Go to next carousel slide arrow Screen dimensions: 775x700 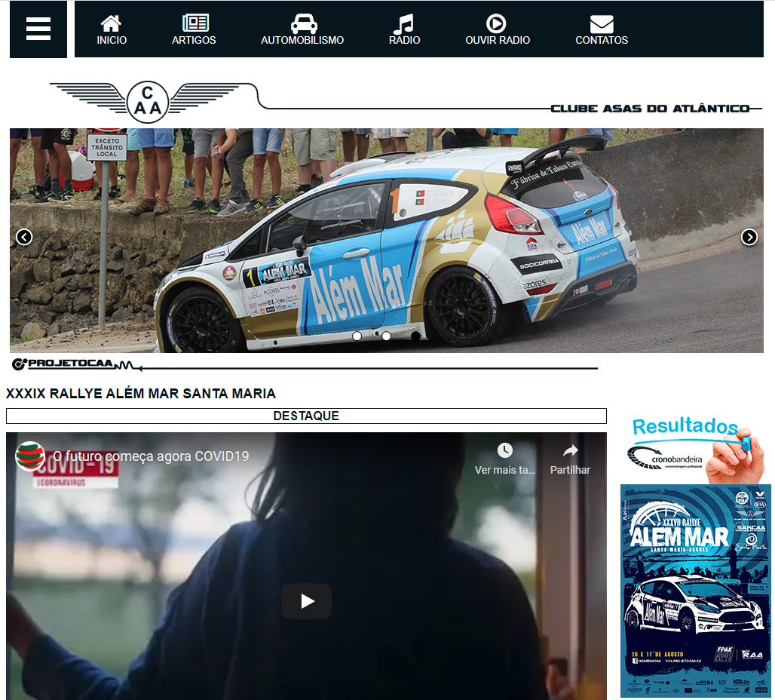749,238
